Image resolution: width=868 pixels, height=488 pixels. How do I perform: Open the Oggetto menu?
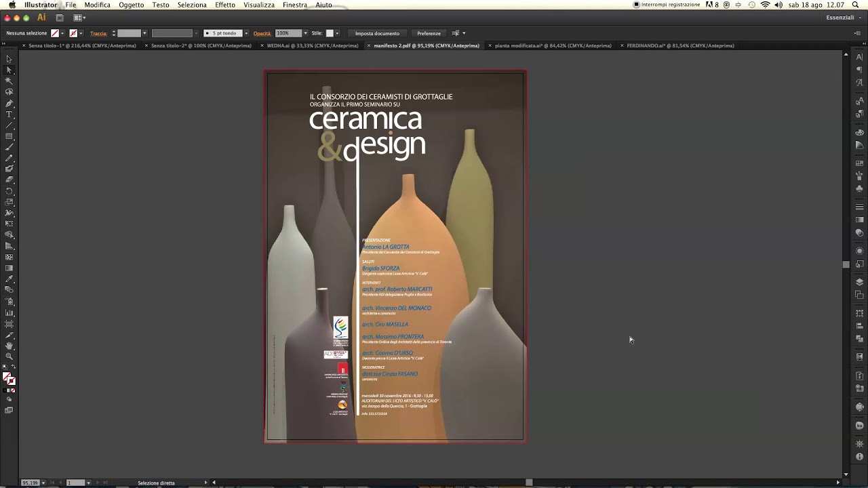[131, 5]
